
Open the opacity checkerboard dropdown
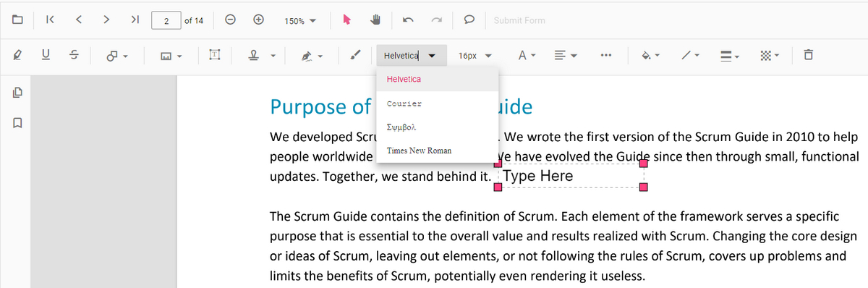pyautogui.click(x=770, y=55)
